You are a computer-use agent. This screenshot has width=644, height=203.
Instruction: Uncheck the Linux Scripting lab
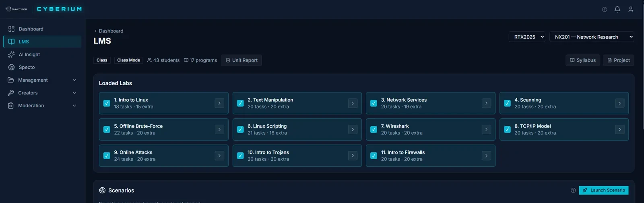pos(240,129)
